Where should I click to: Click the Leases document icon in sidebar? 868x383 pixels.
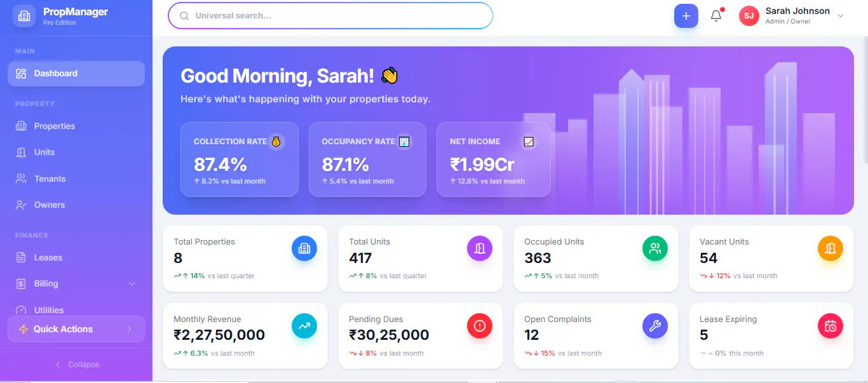click(21, 258)
